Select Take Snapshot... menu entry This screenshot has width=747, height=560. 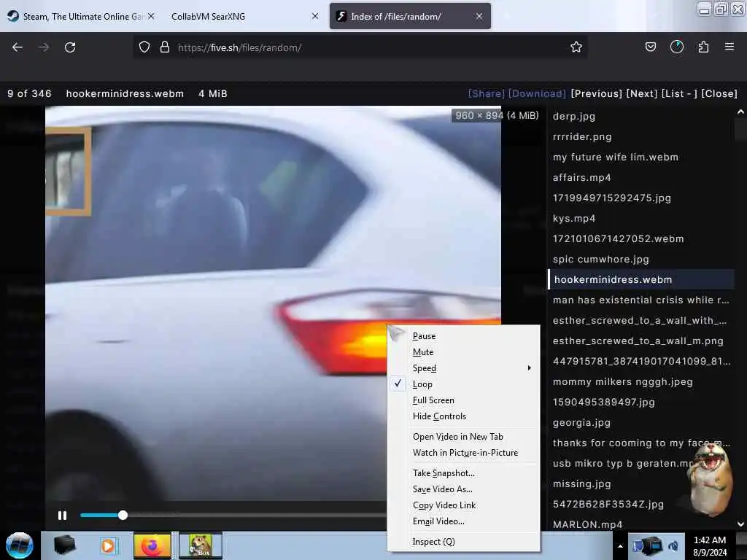(x=463, y=473)
